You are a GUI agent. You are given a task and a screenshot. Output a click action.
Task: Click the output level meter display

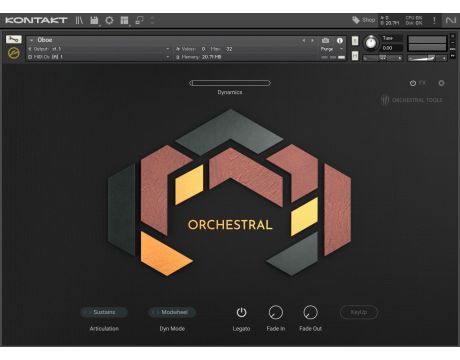pyautogui.click(x=427, y=43)
